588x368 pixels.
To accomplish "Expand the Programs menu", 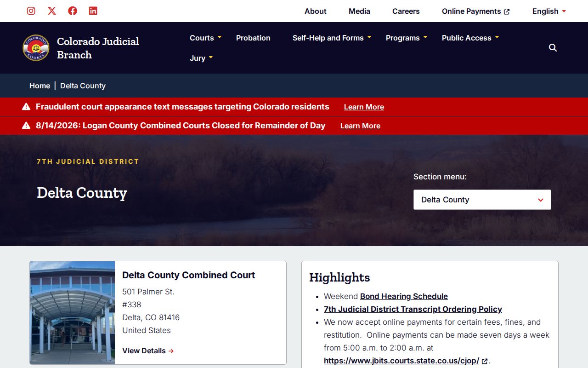I will pyautogui.click(x=407, y=38).
